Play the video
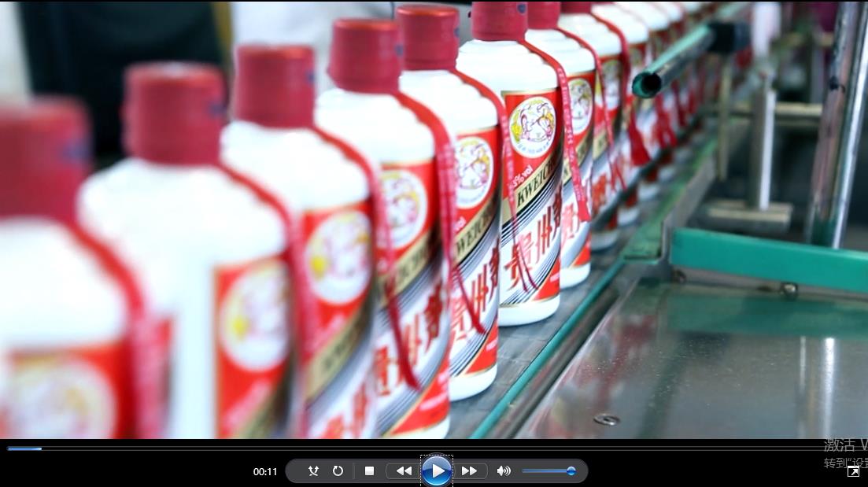The width and height of the screenshot is (868, 487). (436, 471)
